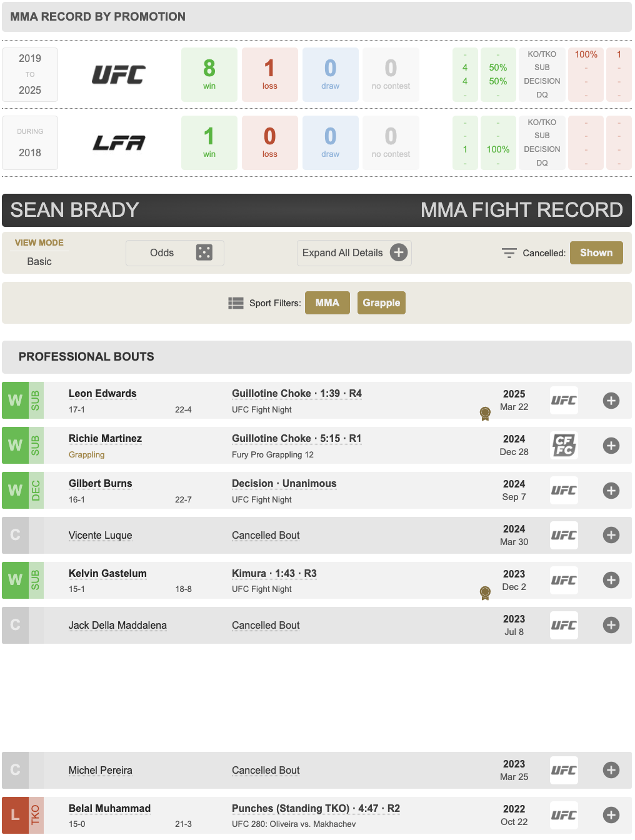This screenshot has height=840, width=635.
Task: Open the Guillotine Choke 1:39 R4 result link
Action: click(x=297, y=393)
